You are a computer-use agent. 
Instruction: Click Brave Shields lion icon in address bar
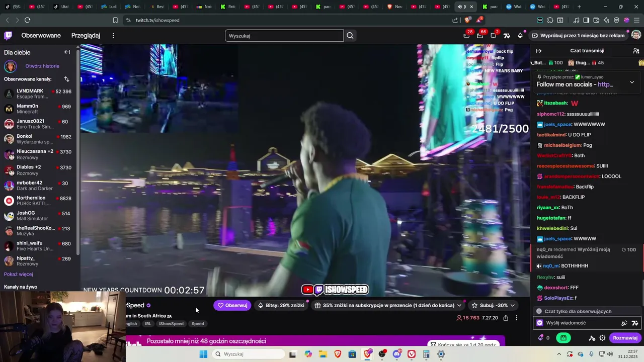[467, 20]
